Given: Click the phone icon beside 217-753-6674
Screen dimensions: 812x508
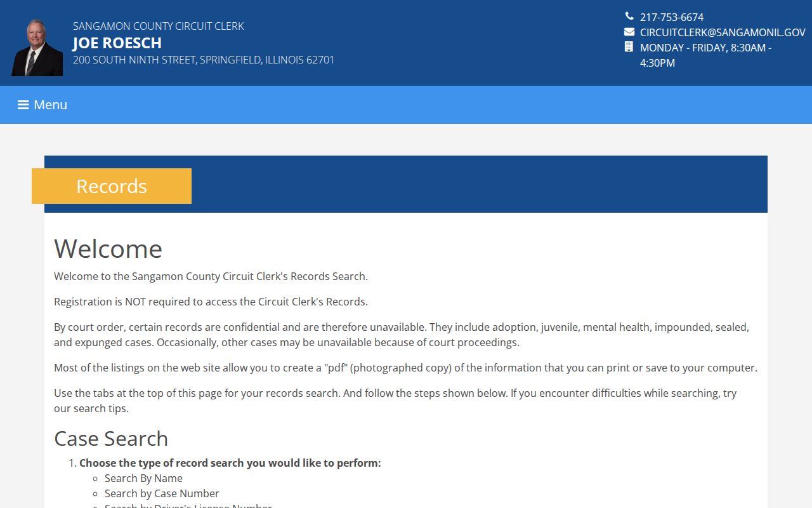Looking at the screenshot, I should 629,17.
